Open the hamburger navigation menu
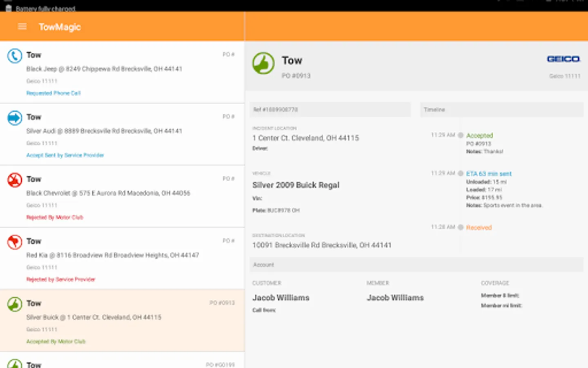This screenshot has height=368, width=588. click(x=22, y=27)
